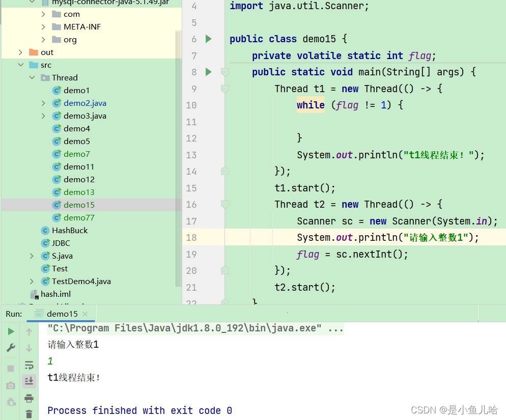The height and width of the screenshot is (420, 506).
Task: Close the demo15 run tab
Action: click(85, 314)
